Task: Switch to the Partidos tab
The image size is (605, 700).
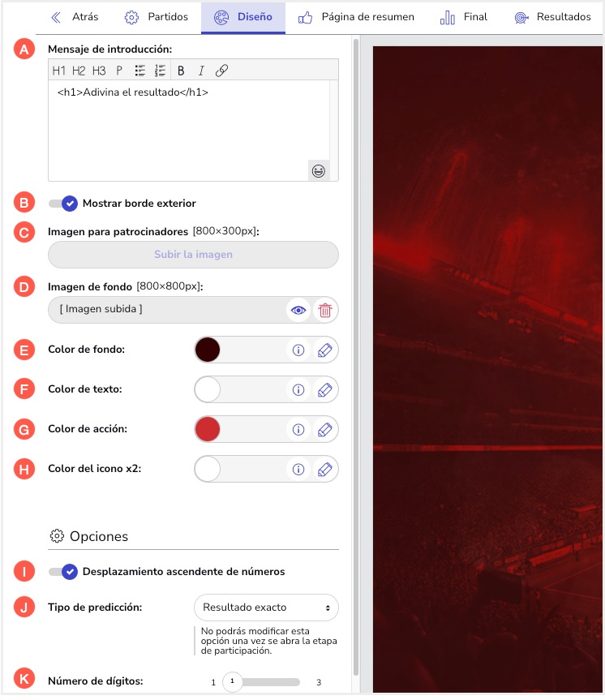Action: pyautogui.click(x=157, y=17)
